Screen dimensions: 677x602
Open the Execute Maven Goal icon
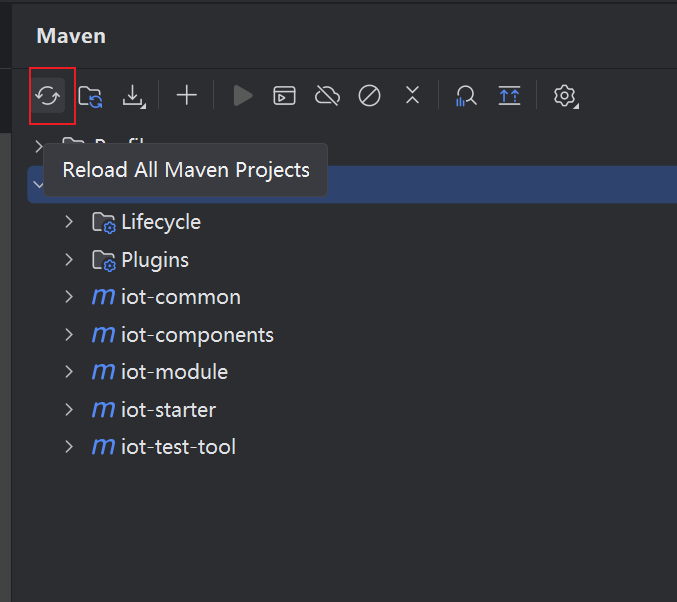click(285, 96)
